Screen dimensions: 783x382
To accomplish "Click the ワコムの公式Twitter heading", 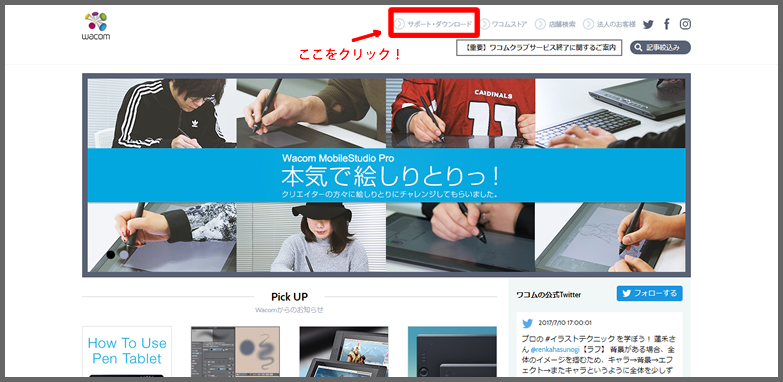I will coord(548,295).
